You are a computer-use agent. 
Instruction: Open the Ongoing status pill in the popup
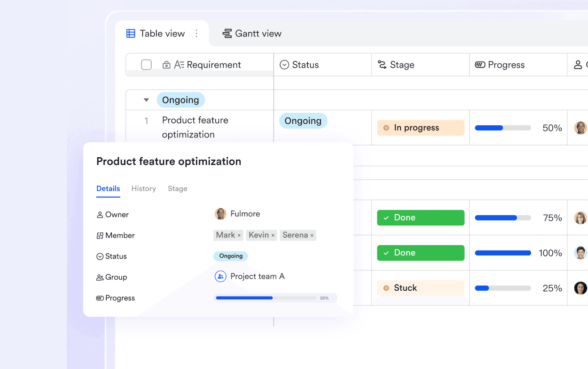click(x=231, y=256)
